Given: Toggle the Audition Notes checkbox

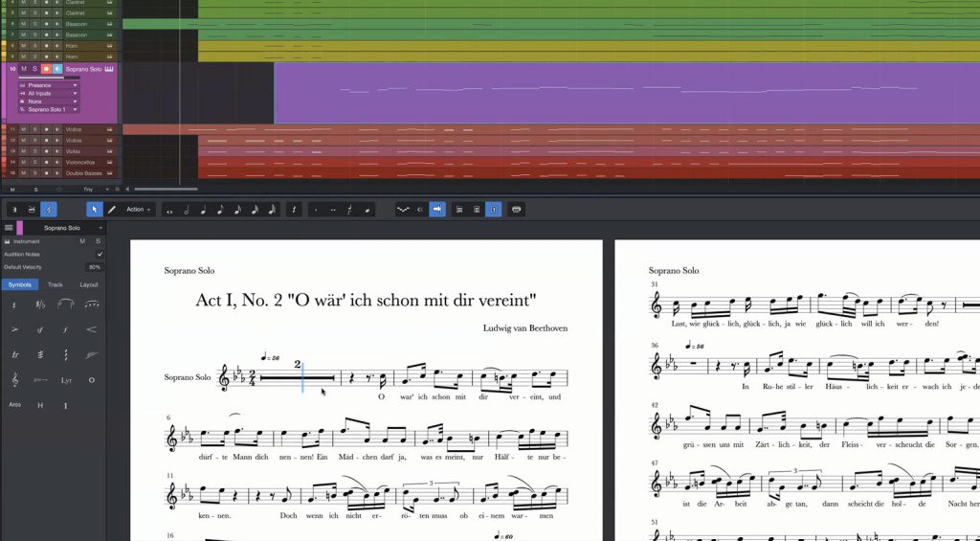Looking at the screenshot, I should (100, 255).
